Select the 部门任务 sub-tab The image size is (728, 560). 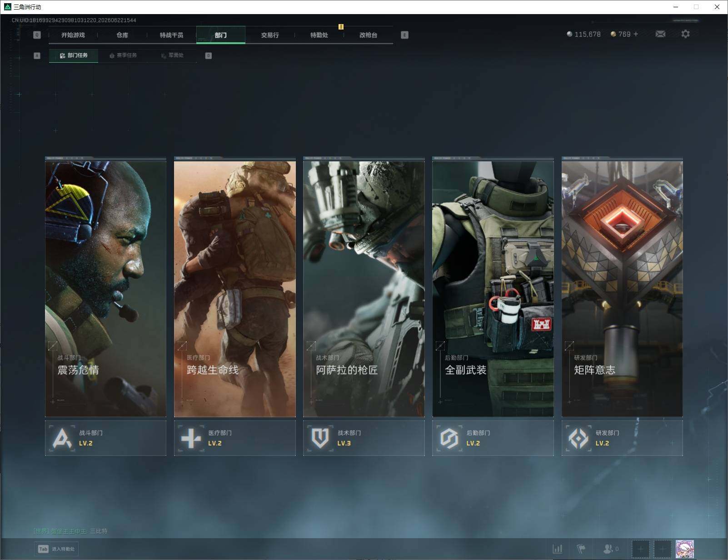coord(74,55)
